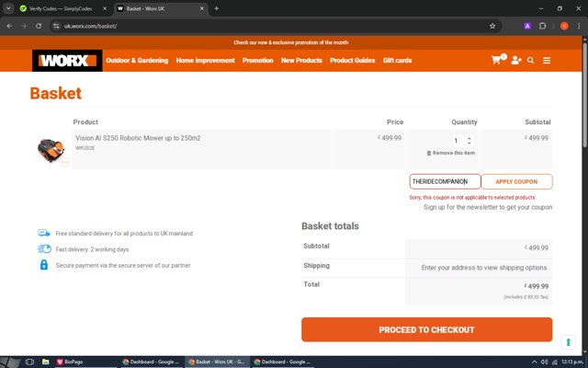Click Apply Coupon button
The width and height of the screenshot is (588, 368).
coord(516,182)
